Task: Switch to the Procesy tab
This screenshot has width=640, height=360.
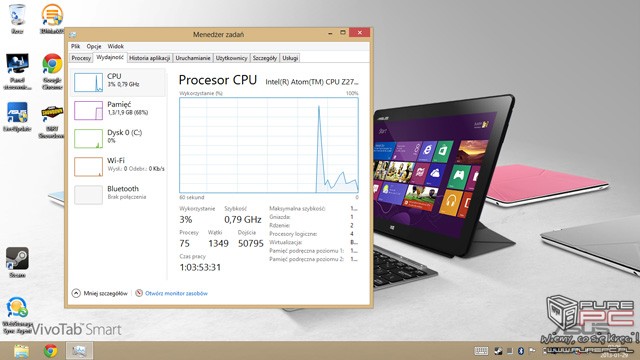Action: click(x=81, y=58)
